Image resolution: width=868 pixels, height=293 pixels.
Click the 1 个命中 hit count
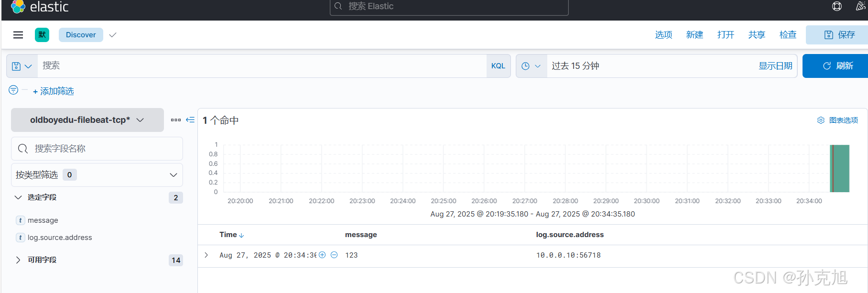point(220,120)
